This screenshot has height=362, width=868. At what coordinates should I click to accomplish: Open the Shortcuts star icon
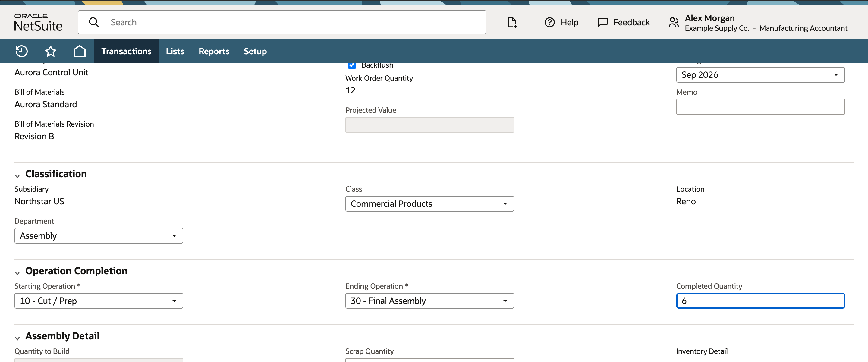pos(51,51)
